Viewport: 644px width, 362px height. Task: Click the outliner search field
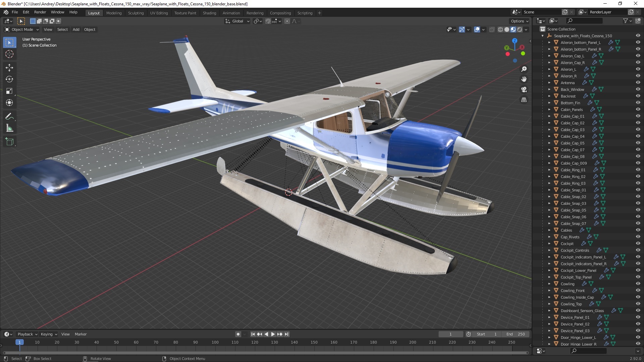coord(584,21)
